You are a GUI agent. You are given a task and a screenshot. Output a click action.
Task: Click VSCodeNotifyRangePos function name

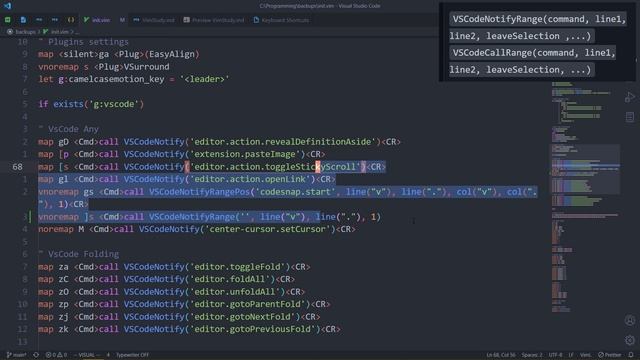tap(199, 192)
